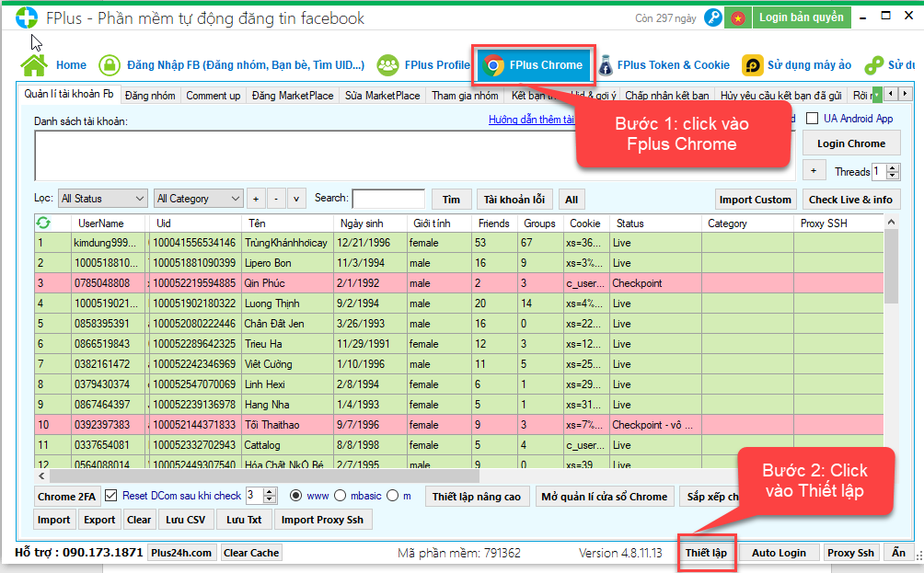The image size is (924, 573).
Task: Click the Import button
Action: click(x=53, y=520)
